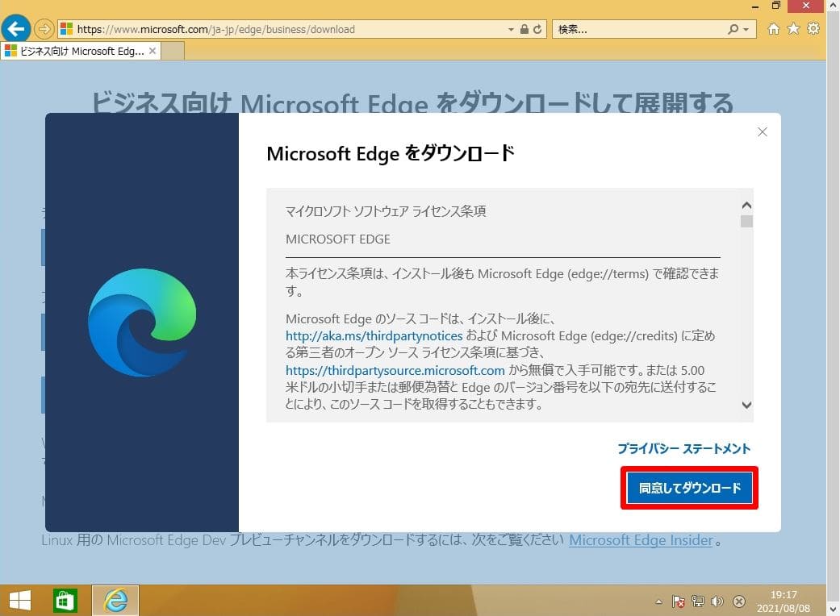Click the magnifier search icon

pyautogui.click(x=733, y=30)
